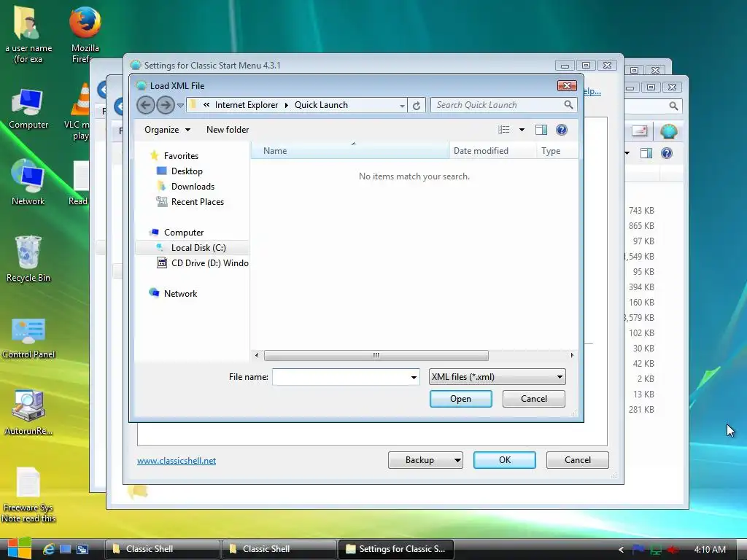Expand the breadcrumb arrow after Internet Explorer

(286, 105)
